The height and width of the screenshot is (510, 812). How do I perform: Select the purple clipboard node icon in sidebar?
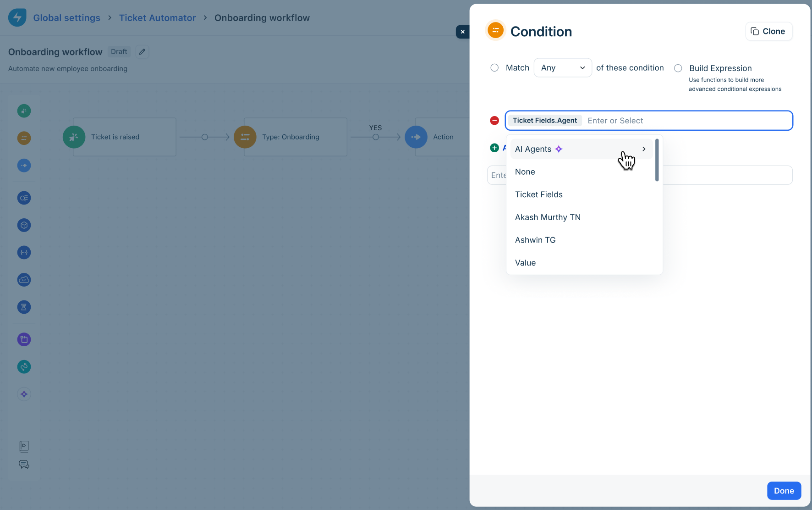click(x=24, y=340)
